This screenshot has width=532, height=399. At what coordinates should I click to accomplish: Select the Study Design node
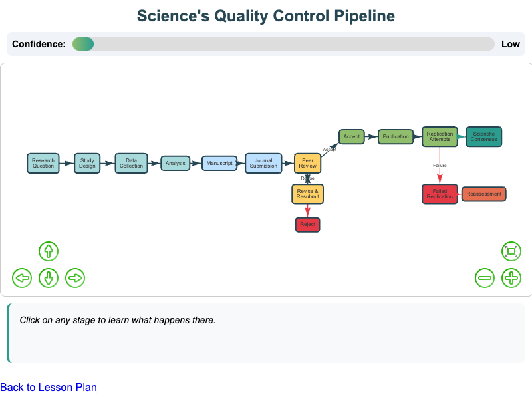click(87, 163)
